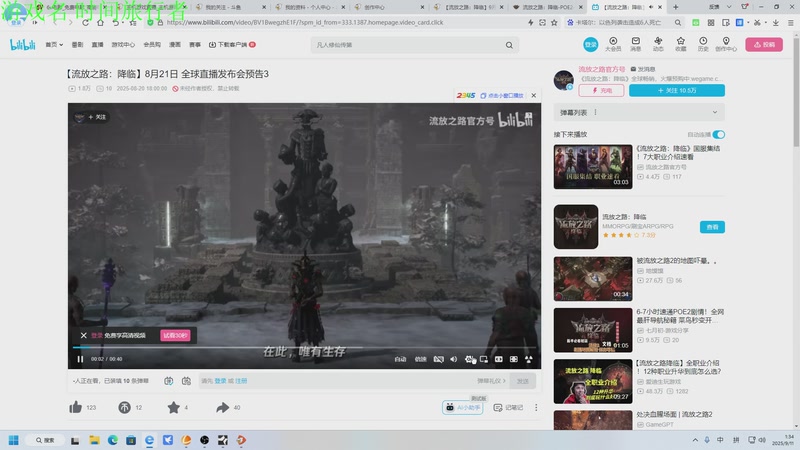Click 充电 charge button for uploader

pos(601,90)
